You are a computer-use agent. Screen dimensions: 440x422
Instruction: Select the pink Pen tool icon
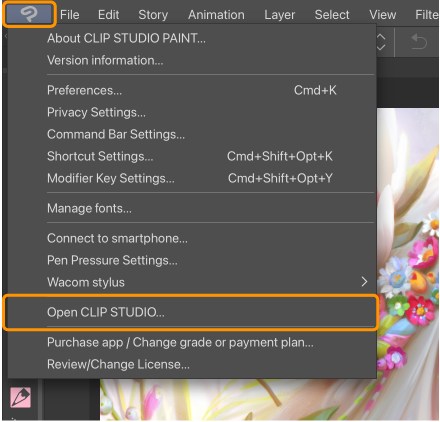click(x=20, y=397)
